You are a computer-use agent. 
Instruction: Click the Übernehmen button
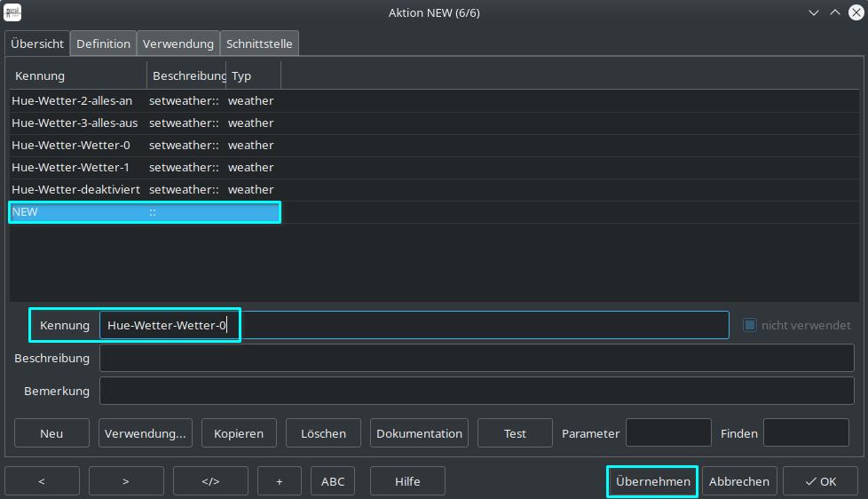click(x=652, y=481)
